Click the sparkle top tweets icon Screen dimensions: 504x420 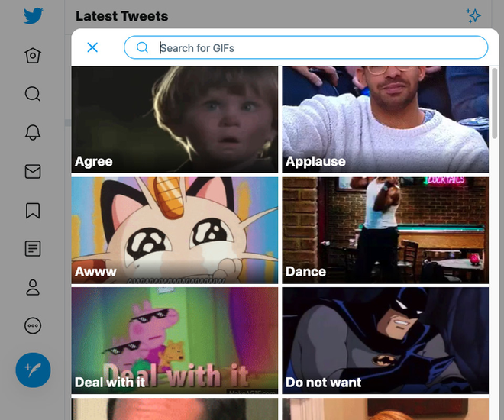click(473, 16)
